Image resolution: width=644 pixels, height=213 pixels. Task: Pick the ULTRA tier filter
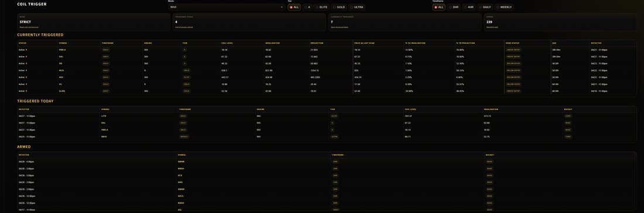point(357,7)
